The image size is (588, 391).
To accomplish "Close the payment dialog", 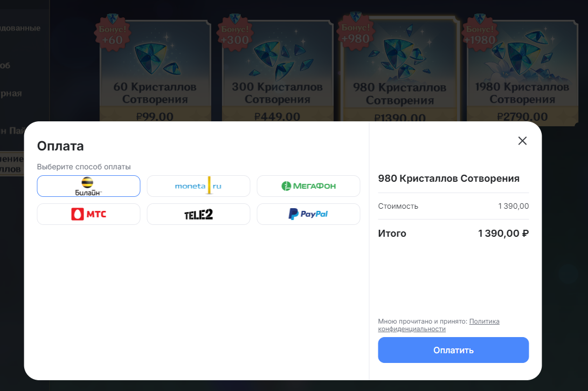I will coord(522,141).
